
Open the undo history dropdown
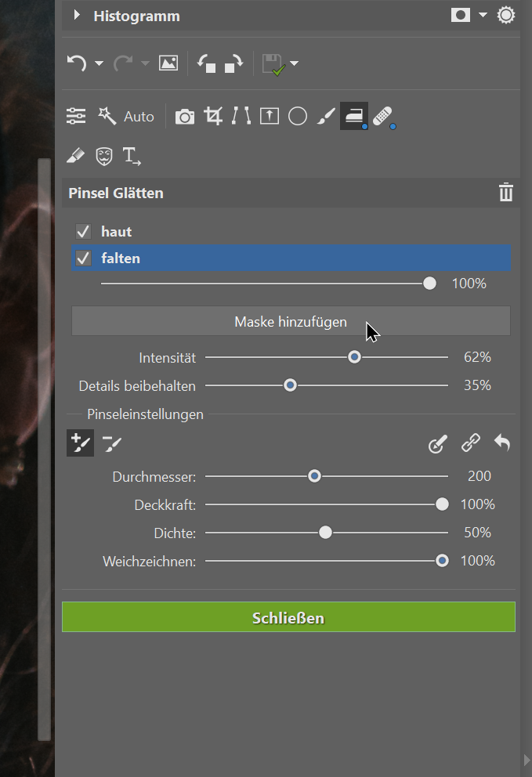tap(100, 63)
